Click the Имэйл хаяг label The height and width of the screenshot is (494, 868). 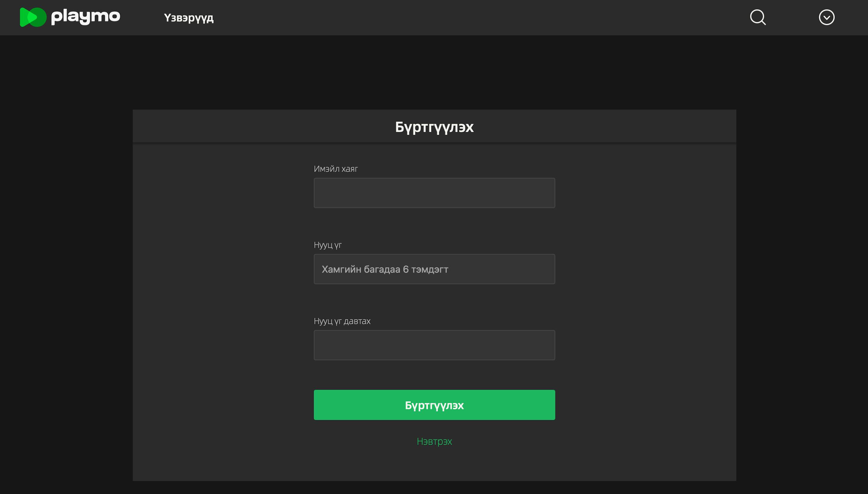coord(335,169)
